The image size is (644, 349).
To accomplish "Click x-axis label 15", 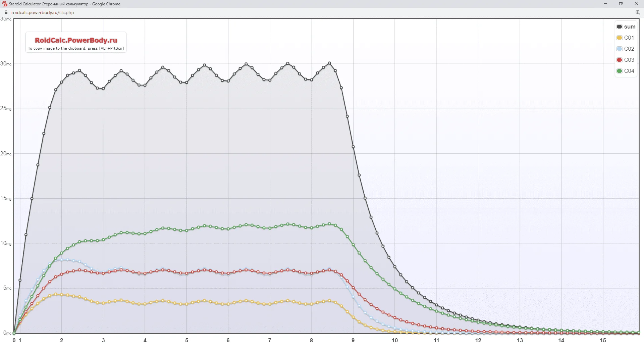I will click(603, 340).
